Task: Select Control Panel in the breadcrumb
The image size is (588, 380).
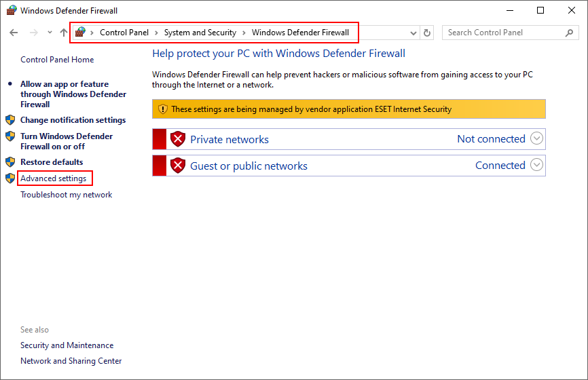Action: 124,33
